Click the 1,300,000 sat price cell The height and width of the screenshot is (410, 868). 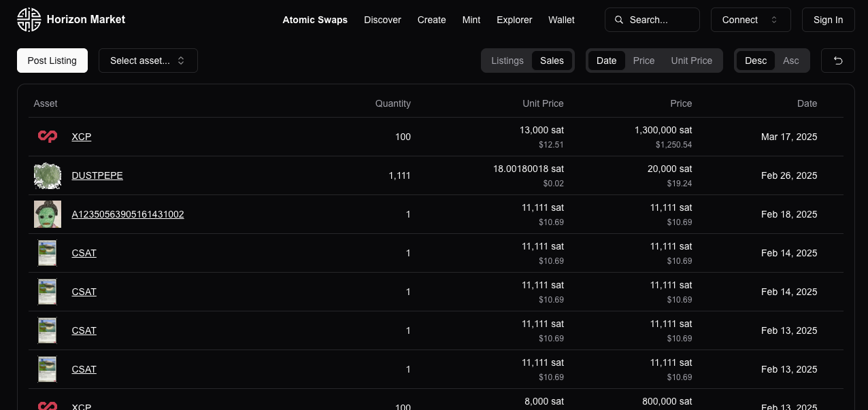pos(663,130)
